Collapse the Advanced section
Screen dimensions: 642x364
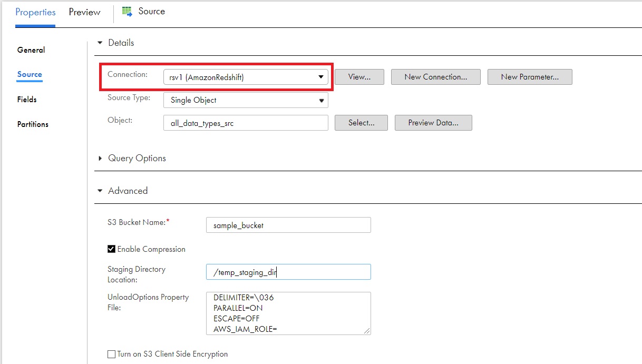coord(100,191)
